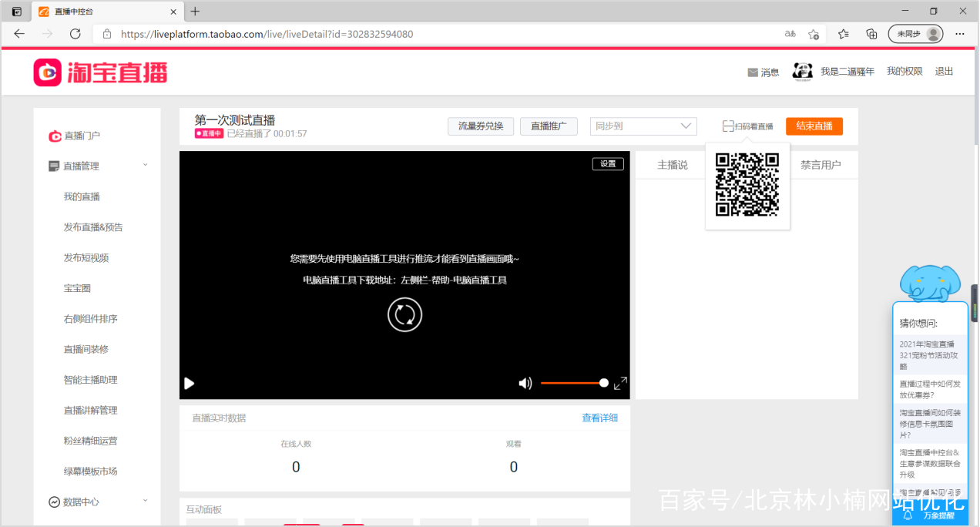980x527 pixels.
Task: Click the 流量券兑换 button
Action: 480,126
